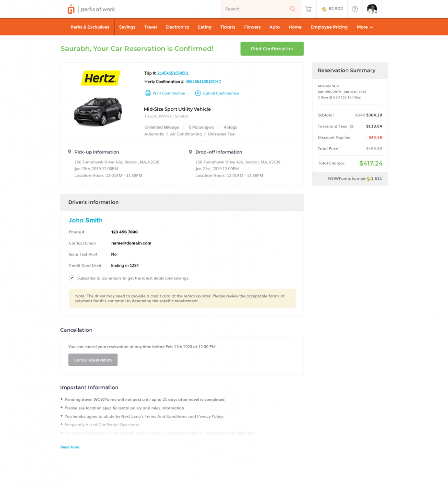The image size is (448, 491).
Task: Click the search magnifier icon
Action: coord(293,9)
